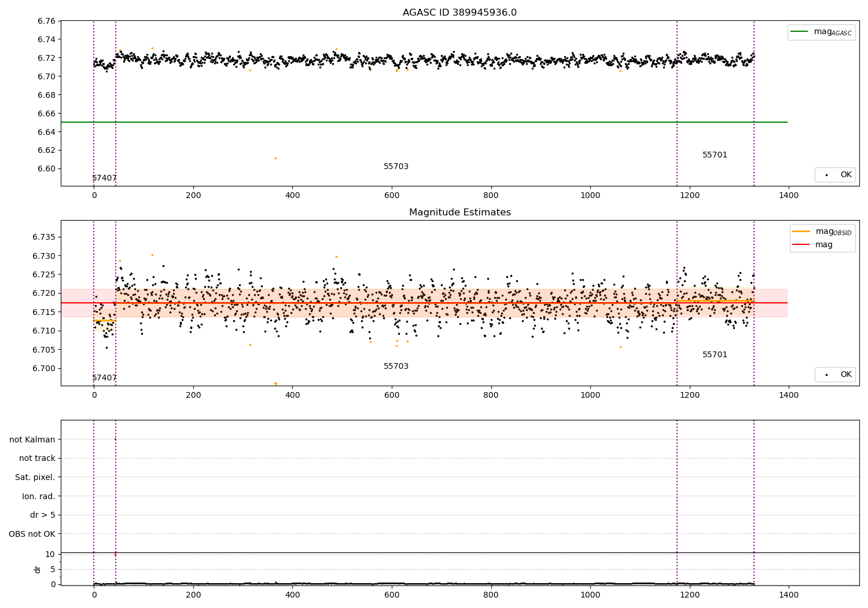This screenshot has width=868, height=608.
Task: Select the red "mag" legend entry
Action: click(x=812, y=245)
